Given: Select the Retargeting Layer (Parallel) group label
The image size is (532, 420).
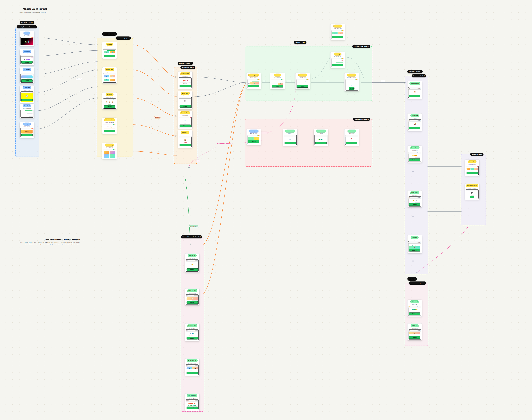Looking at the screenshot, I should [362, 119].
